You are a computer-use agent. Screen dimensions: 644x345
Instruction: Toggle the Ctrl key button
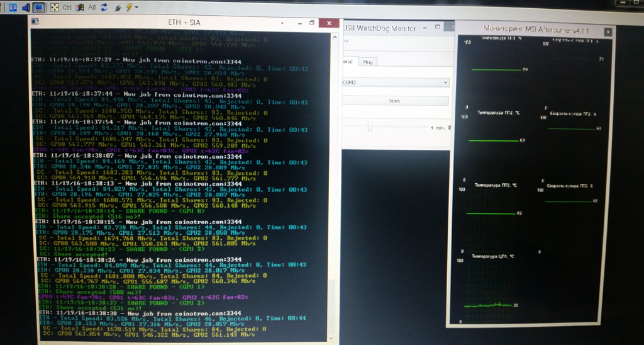[67, 8]
